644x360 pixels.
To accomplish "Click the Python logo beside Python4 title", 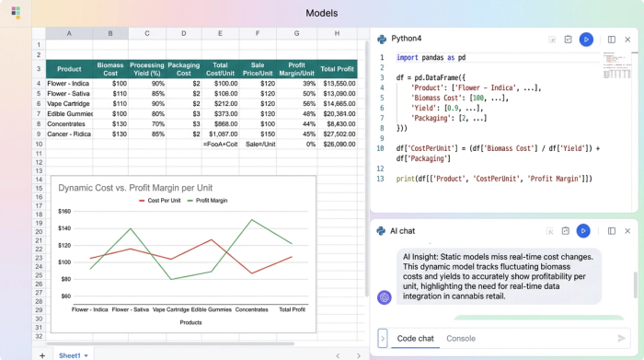I will tap(382, 39).
